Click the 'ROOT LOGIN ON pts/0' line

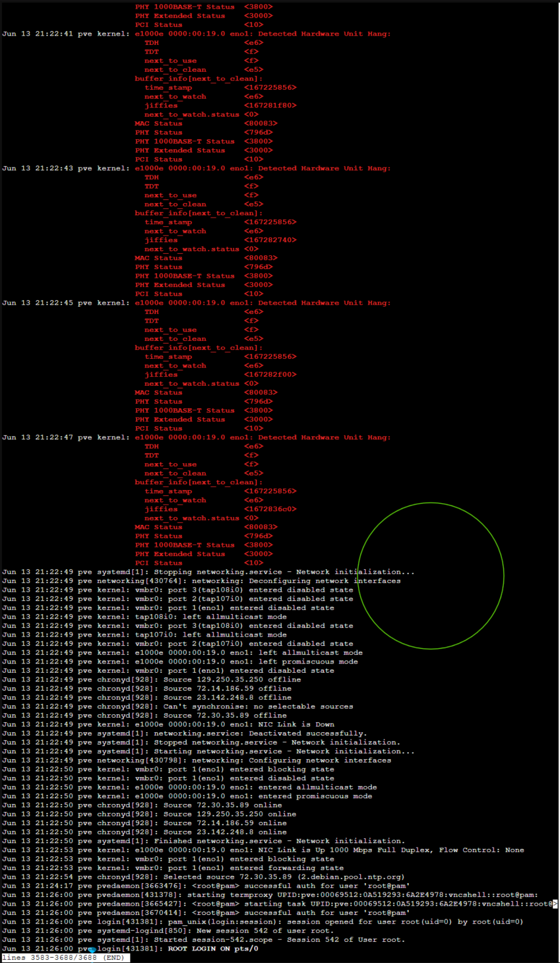[131, 948]
